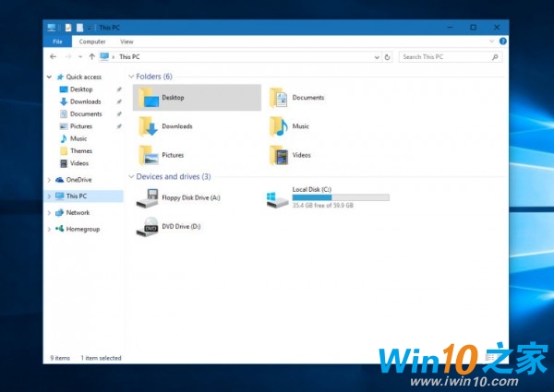Collapse the Devices and drives (3) group
The height and width of the screenshot is (392, 554).
click(131, 176)
